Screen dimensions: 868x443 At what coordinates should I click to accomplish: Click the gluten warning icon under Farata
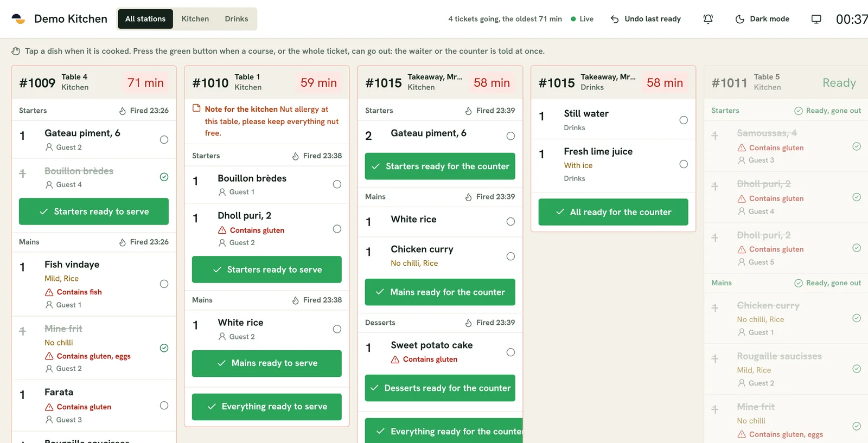[49, 407]
